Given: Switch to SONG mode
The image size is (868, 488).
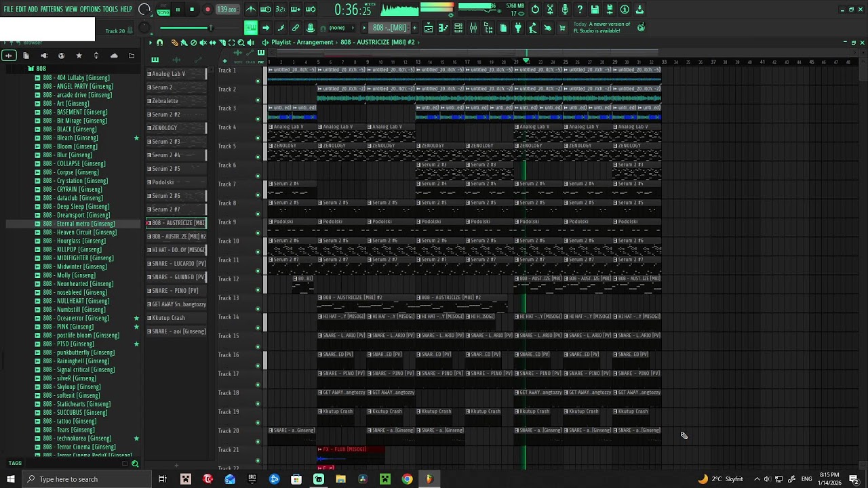Looking at the screenshot, I should (x=163, y=12).
